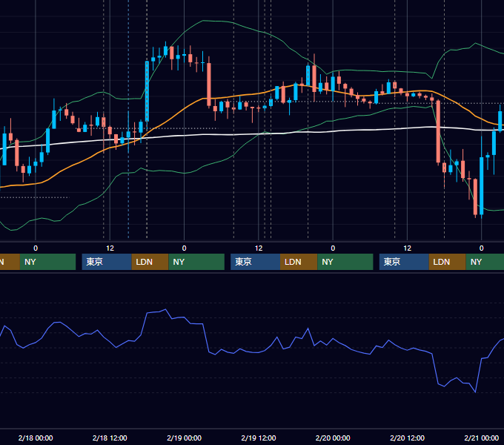504x445 pixels.
Task: Select the LDN session block on 2/20
Action: tap(448, 262)
